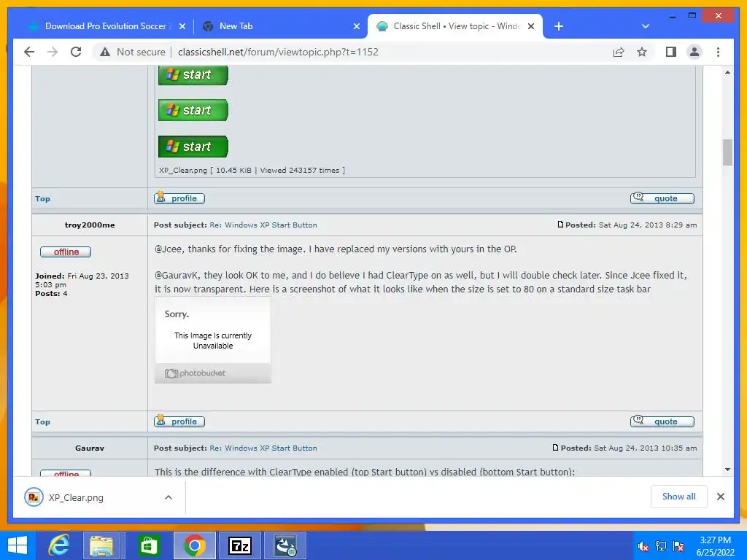Image resolution: width=747 pixels, height=560 pixels.
Task: Close the New Tab tab
Action: click(x=356, y=26)
